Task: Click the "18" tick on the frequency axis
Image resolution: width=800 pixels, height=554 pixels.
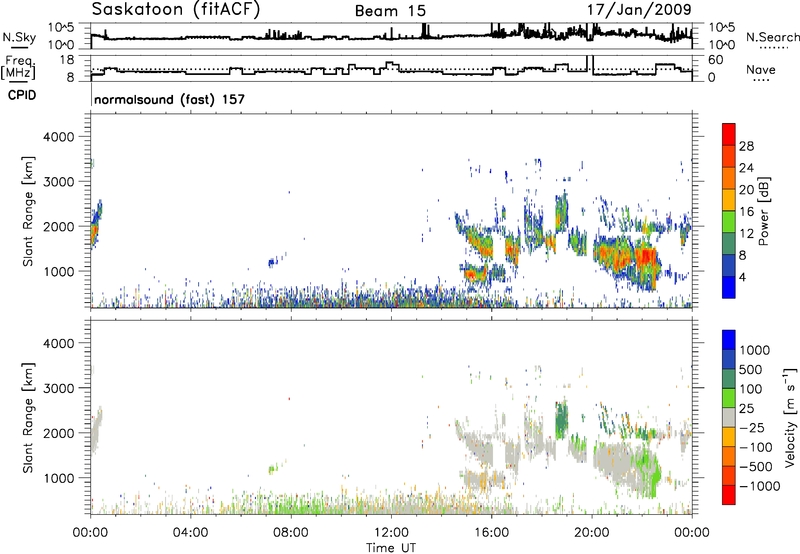Action: [67, 59]
